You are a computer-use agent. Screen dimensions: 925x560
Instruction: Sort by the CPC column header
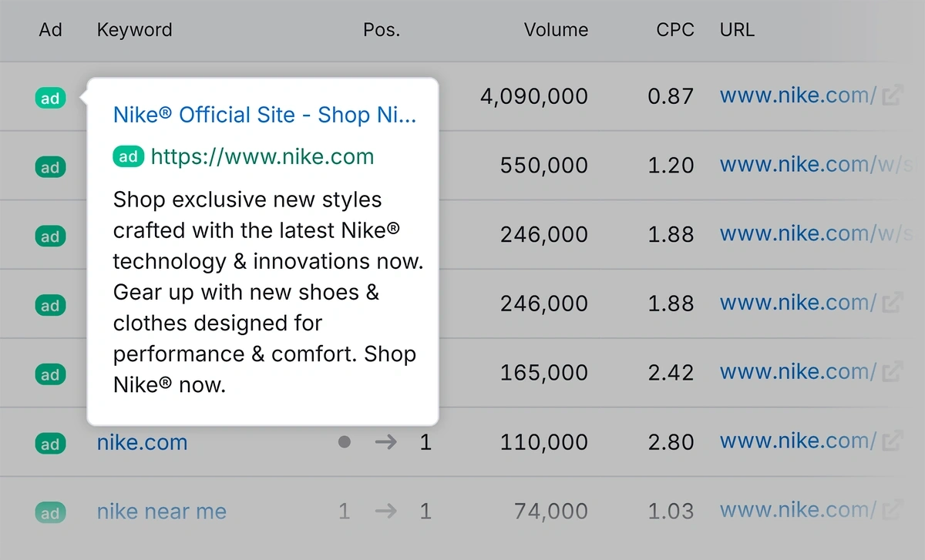675,30
